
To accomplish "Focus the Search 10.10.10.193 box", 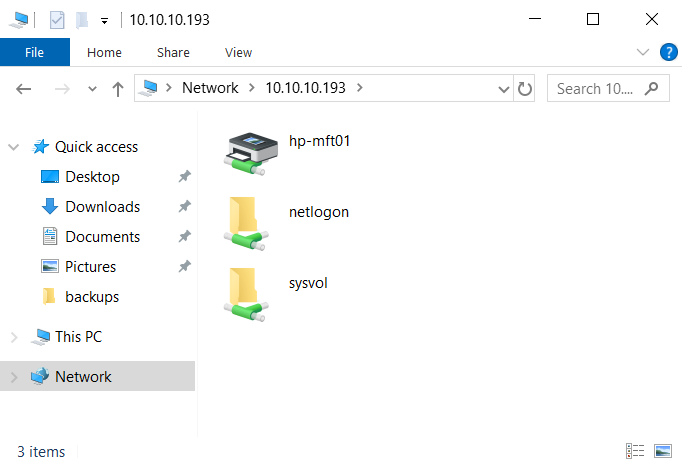I will (608, 88).
